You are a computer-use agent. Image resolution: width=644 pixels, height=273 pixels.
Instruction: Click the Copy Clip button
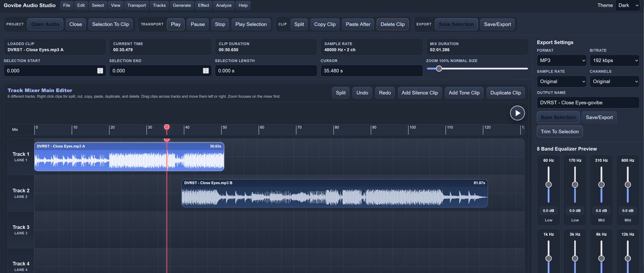pyautogui.click(x=325, y=24)
